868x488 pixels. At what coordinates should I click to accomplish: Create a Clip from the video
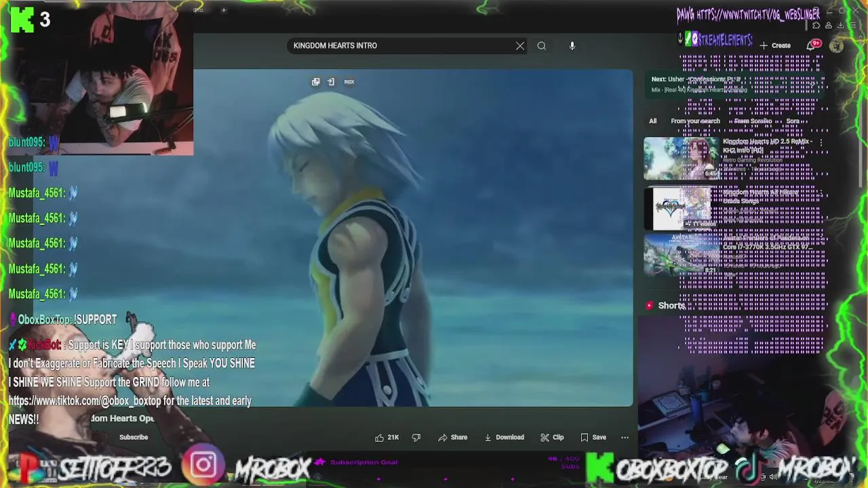(x=552, y=437)
